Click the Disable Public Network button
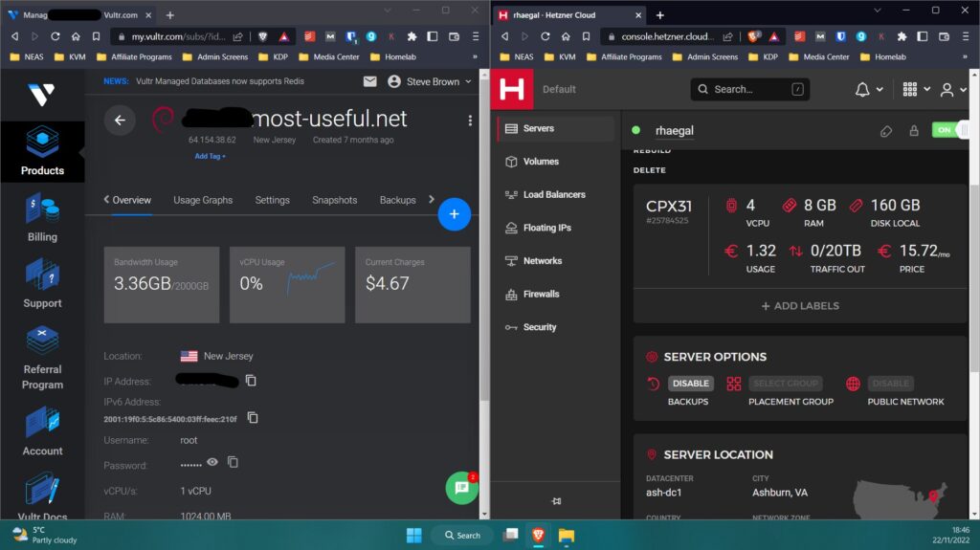 click(x=891, y=384)
